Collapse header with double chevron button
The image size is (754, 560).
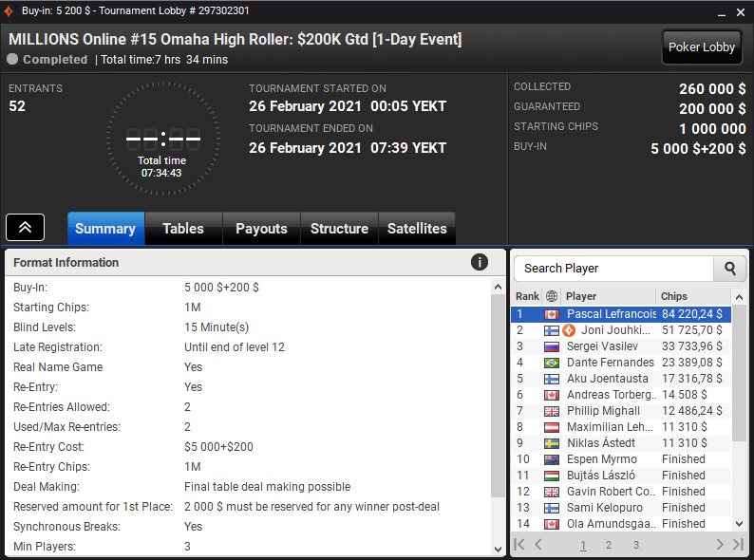click(x=25, y=228)
